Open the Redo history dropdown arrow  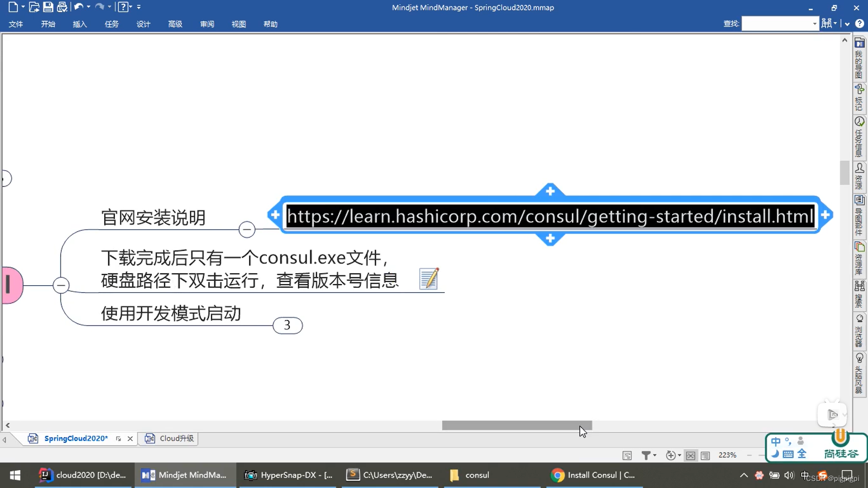coord(110,7)
